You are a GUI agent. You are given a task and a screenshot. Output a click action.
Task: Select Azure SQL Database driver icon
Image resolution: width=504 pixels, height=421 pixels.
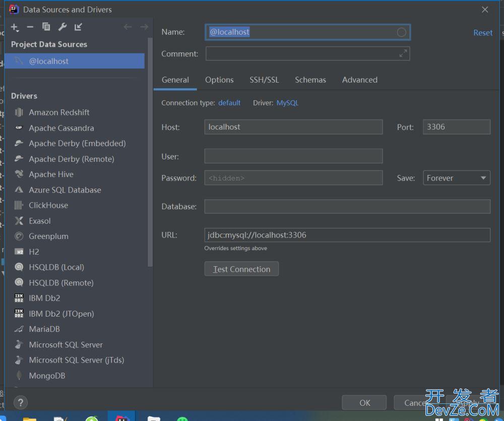coord(19,190)
